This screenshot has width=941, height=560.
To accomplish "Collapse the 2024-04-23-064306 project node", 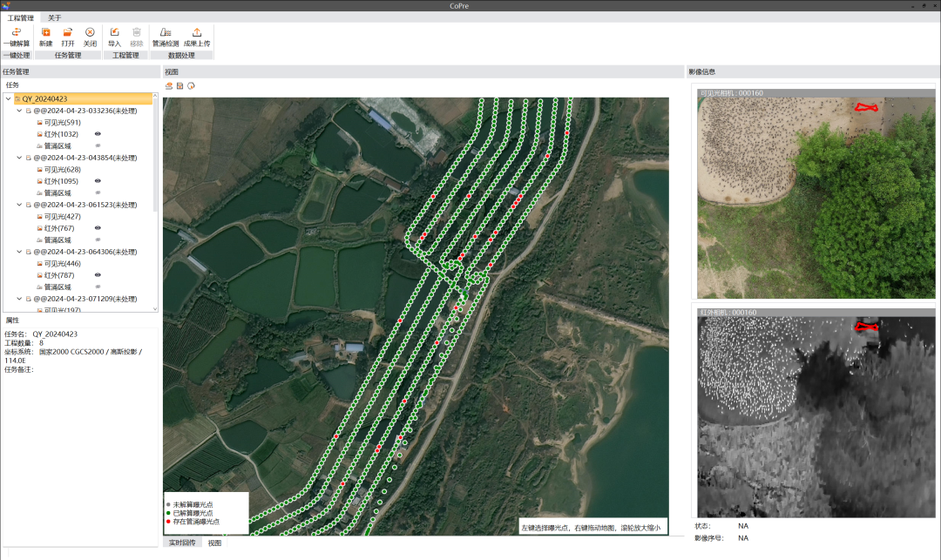I will tap(19, 252).
